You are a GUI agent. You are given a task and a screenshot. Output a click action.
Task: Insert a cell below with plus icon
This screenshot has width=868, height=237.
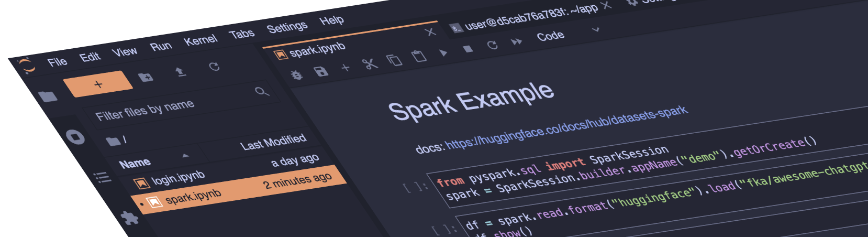coord(345,67)
